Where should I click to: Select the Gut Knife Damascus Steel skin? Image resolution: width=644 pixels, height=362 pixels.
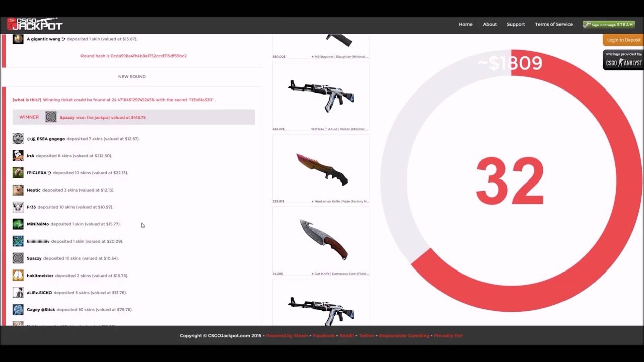(321, 241)
